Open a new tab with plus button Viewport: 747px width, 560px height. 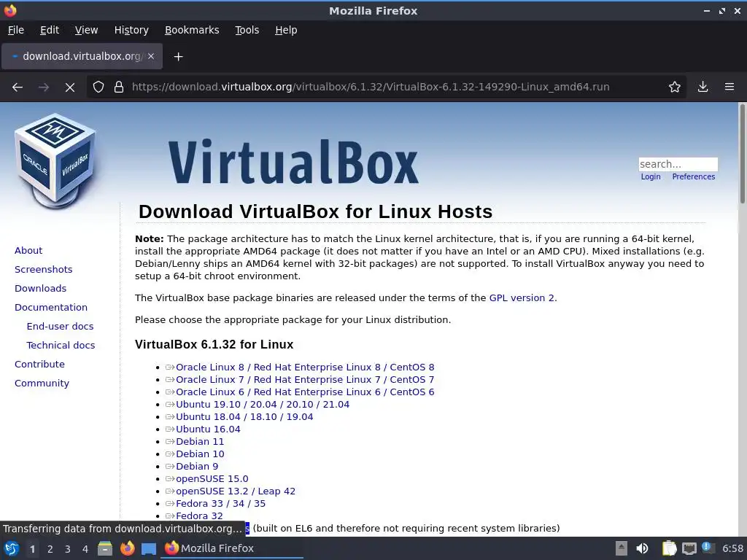pyautogui.click(x=178, y=57)
